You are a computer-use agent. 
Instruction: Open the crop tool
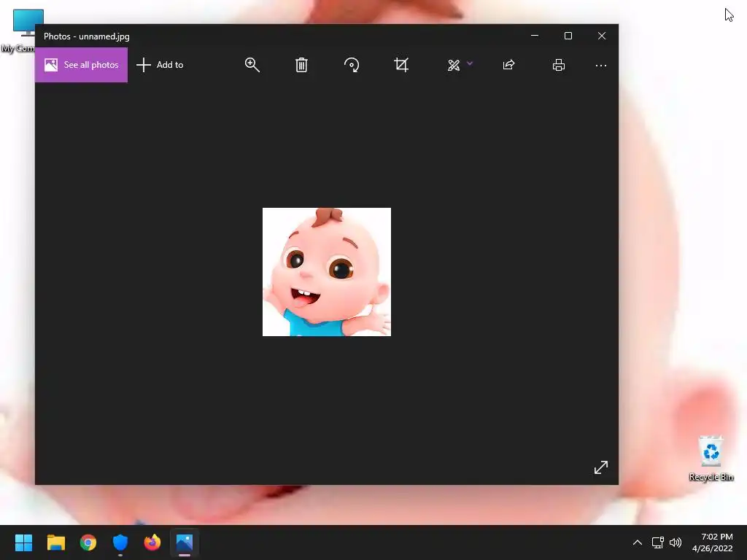tap(401, 65)
